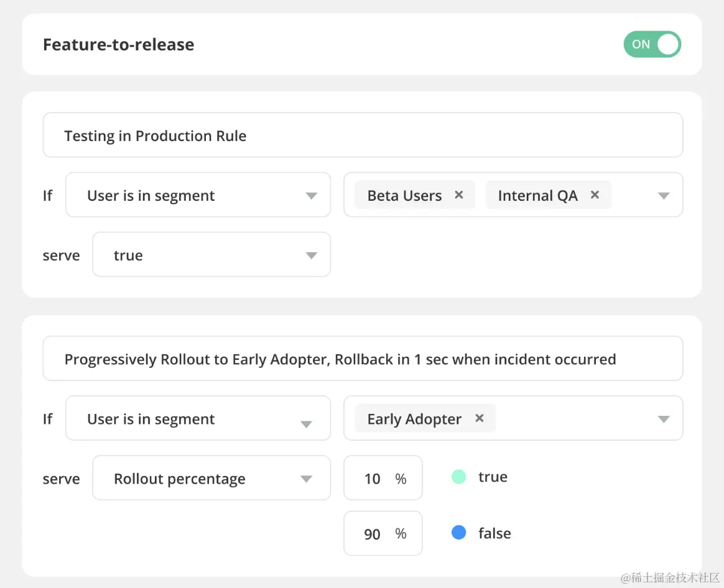Select the Beta Users tag
Screen dimensions: 724x588
pyautogui.click(x=404, y=195)
